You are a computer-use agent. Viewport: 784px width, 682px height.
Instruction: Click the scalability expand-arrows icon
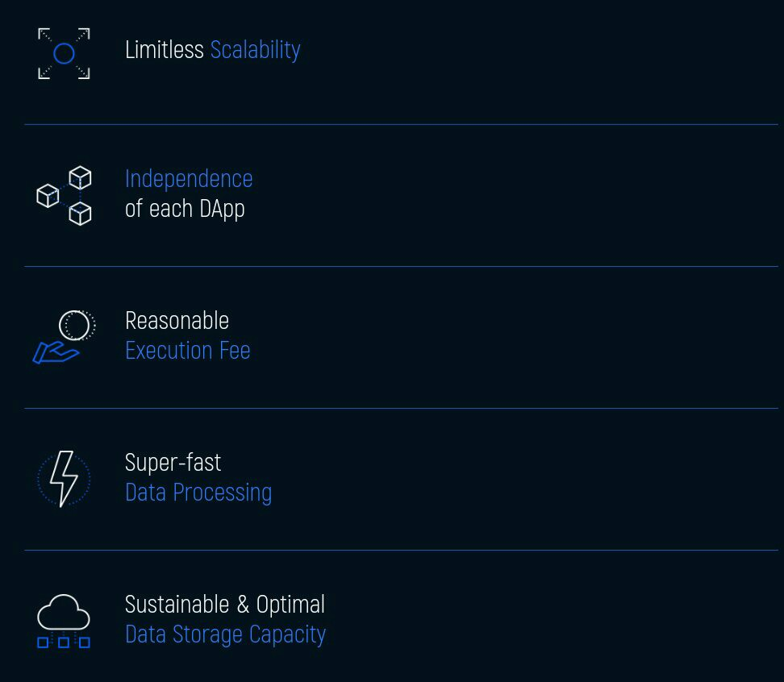point(64,54)
